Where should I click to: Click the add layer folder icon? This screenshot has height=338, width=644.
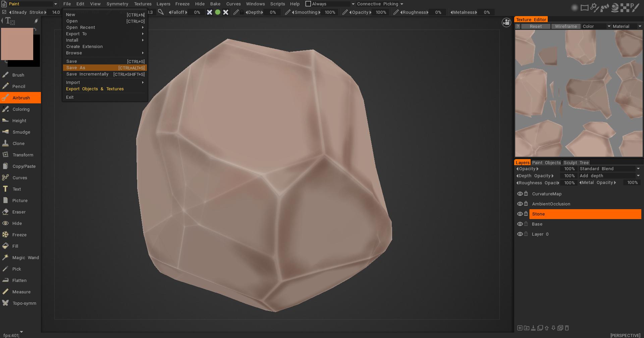(526, 328)
